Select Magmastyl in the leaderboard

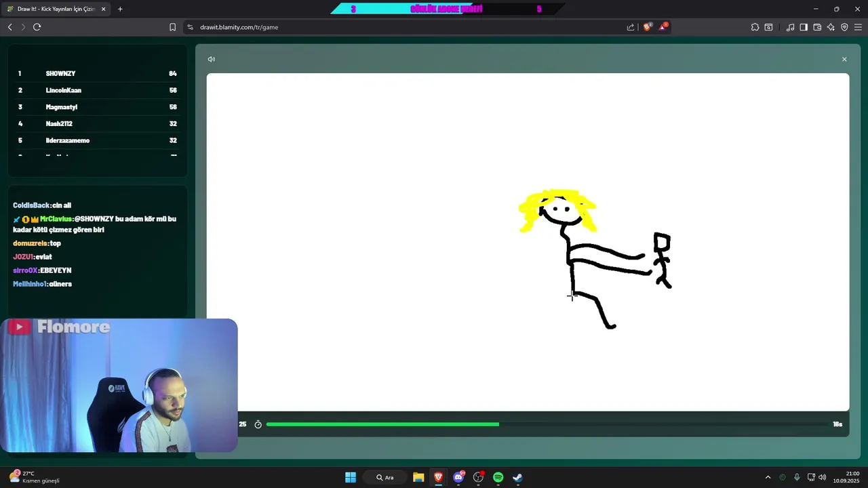(62, 107)
